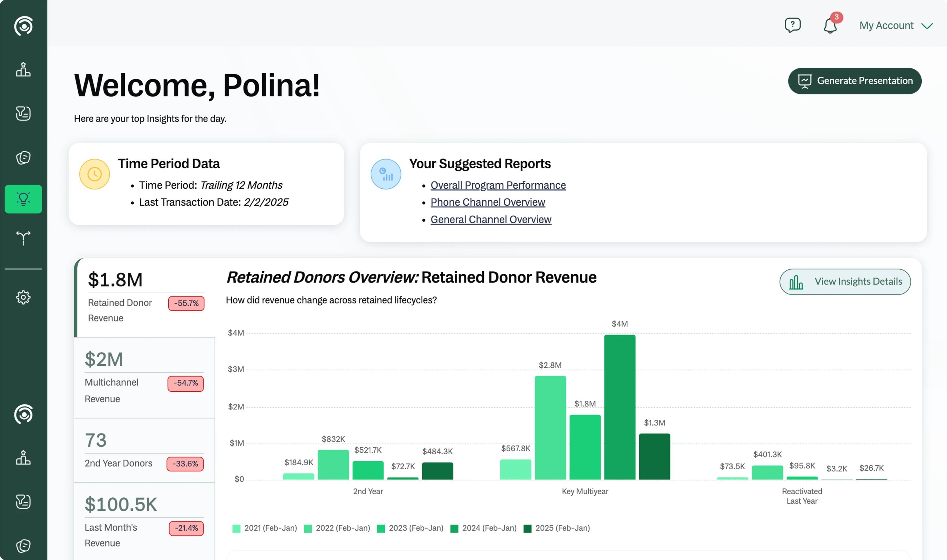Open Overall Program Performance report link

tap(498, 185)
